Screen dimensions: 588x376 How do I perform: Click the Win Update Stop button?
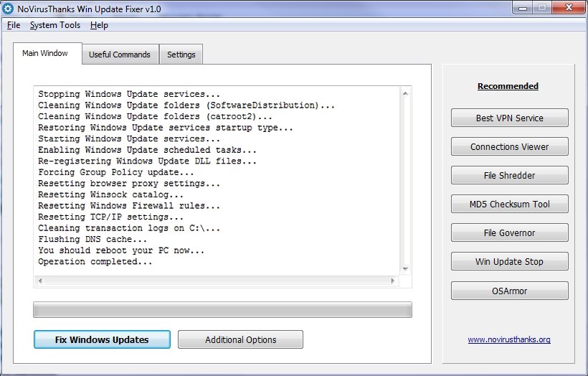pos(510,261)
